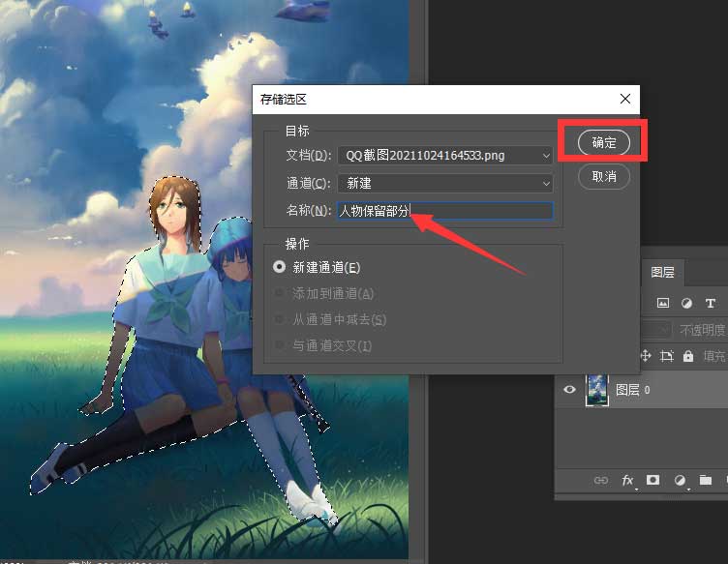Close the 存储选区 dialog
This screenshot has height=564, width=728.
[625, 99]
